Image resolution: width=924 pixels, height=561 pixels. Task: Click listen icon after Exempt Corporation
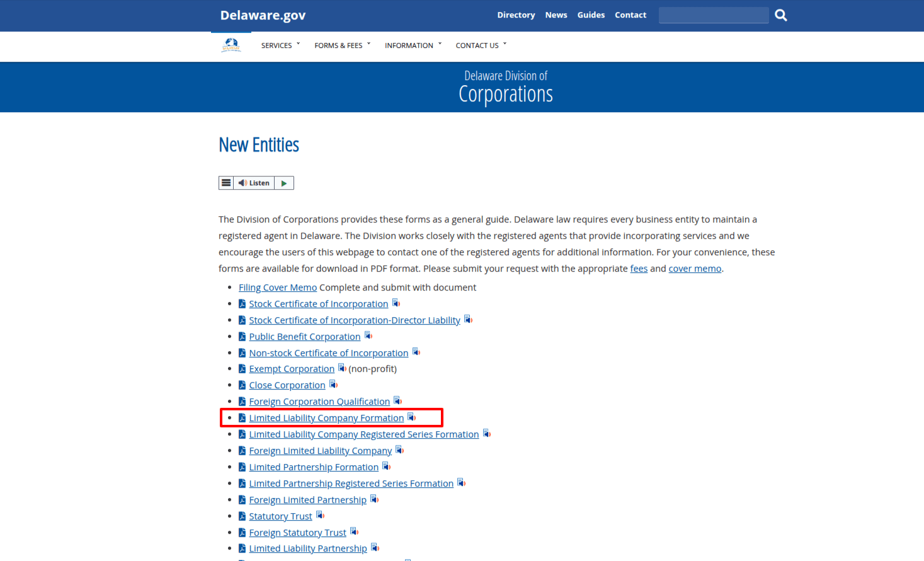342,368
